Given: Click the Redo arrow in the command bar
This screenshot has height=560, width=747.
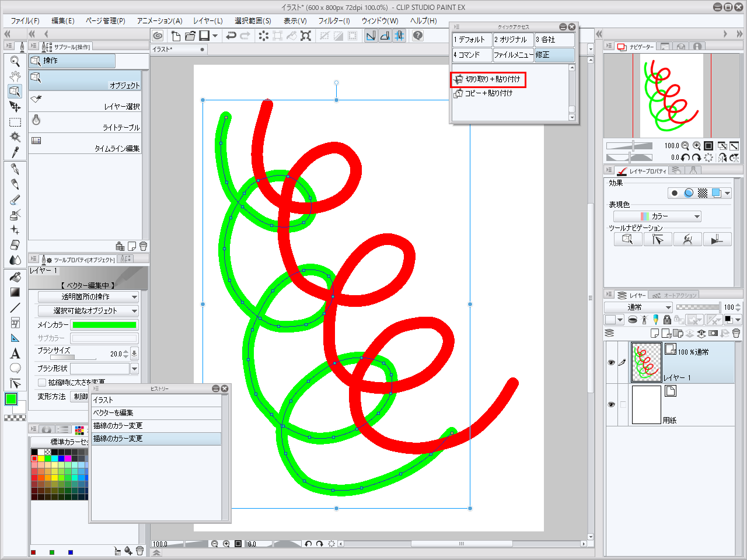Looking at the screenshot, I should pos(245,36).
